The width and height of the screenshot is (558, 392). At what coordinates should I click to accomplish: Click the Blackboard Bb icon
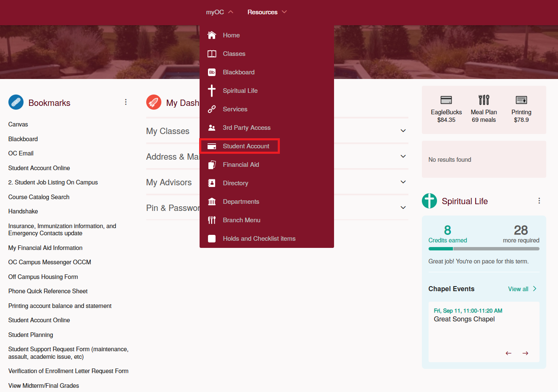pos(212,72)
